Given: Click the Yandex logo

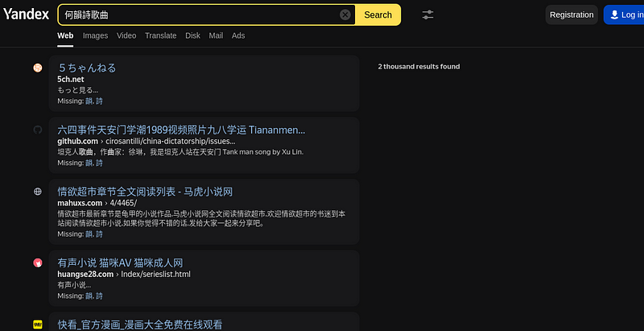Looking at the screenshot, I should 27,14.
